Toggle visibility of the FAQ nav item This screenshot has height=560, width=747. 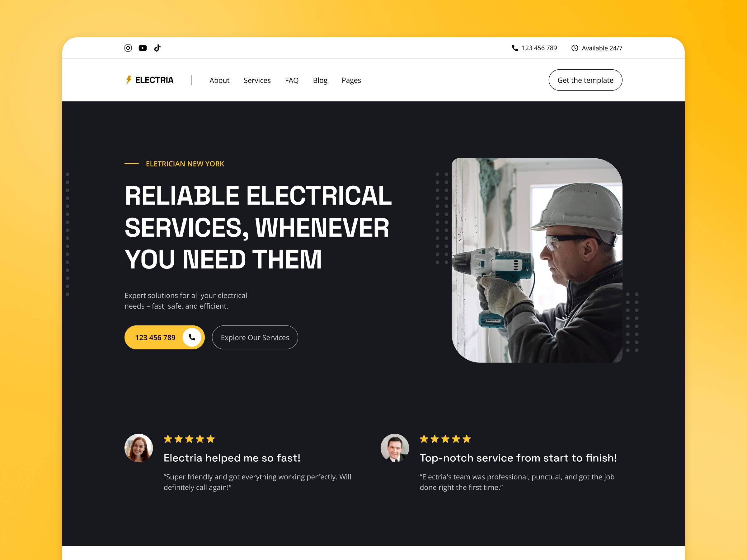[291, 80]
